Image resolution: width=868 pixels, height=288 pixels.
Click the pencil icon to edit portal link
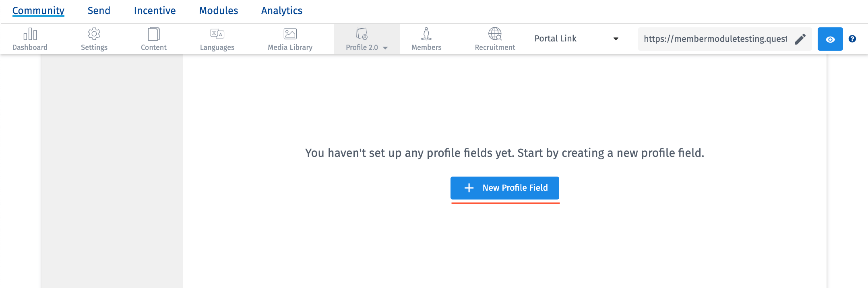(x=800, y=39)
